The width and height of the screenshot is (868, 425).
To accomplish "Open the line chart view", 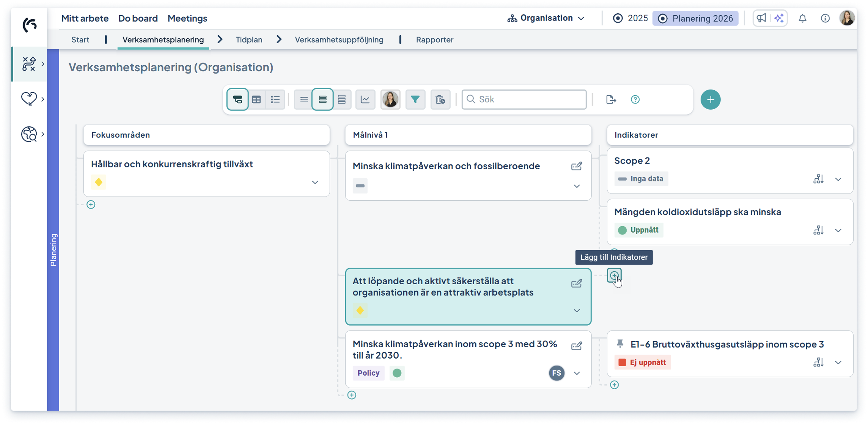I will pyautogui.click(x=365, y=99).
